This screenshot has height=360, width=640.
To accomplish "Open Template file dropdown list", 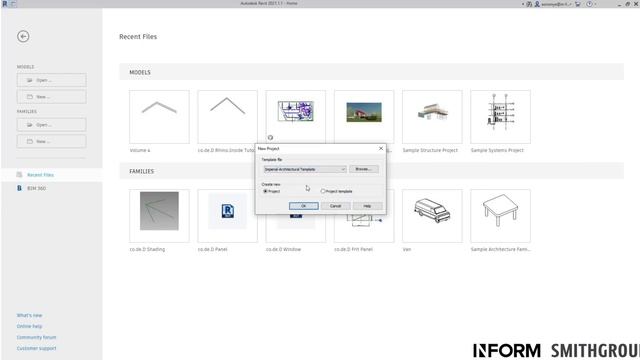I will pos(305,169).
